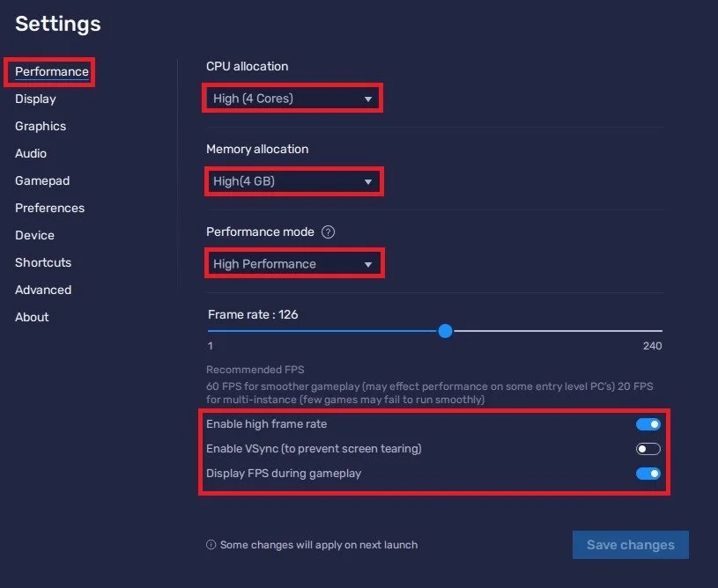Click the Frame rate slider handle
718x588 pixels.
[445, 331]
